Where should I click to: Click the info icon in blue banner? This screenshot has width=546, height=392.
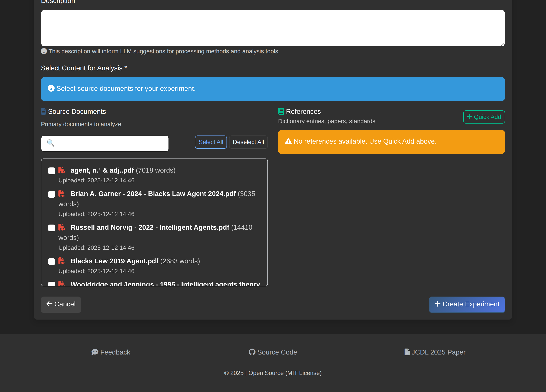point(51,88)
